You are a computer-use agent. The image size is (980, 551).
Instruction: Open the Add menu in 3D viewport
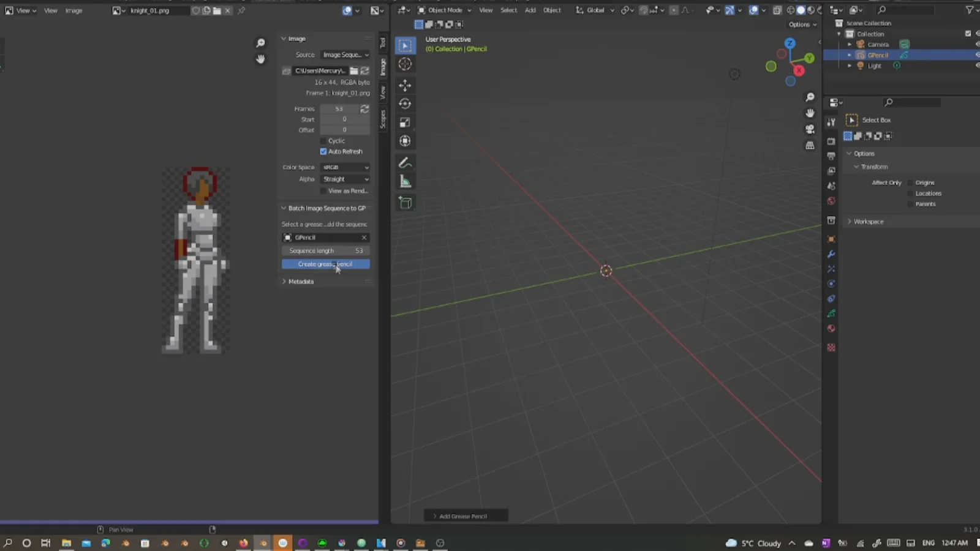coord(530,10)
